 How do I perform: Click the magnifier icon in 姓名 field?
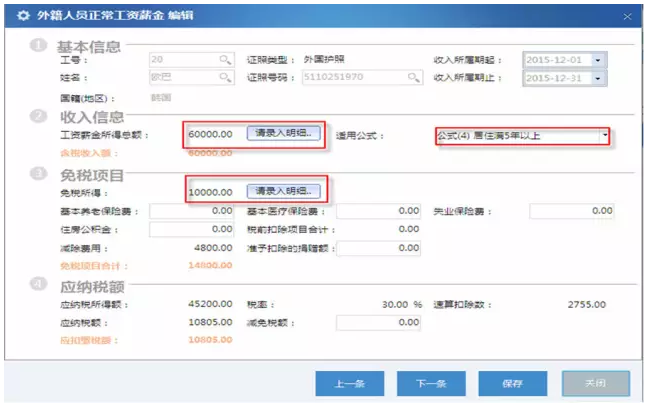(x=225, y=77)
